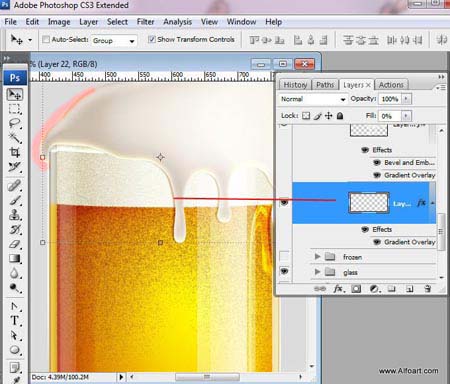This screenshot has height=384, width=450.
Task: Expand the glass layer group
Action: coord(317,272)
